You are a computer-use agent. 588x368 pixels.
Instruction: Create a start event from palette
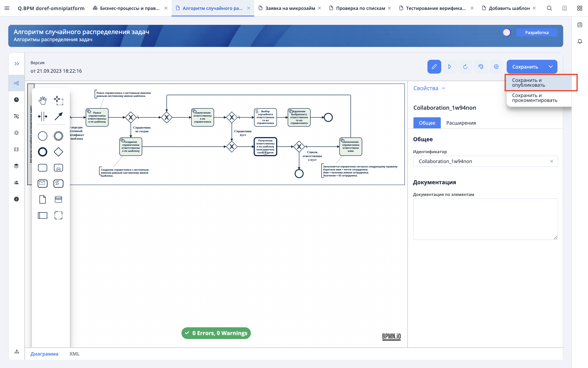(42, 136)
